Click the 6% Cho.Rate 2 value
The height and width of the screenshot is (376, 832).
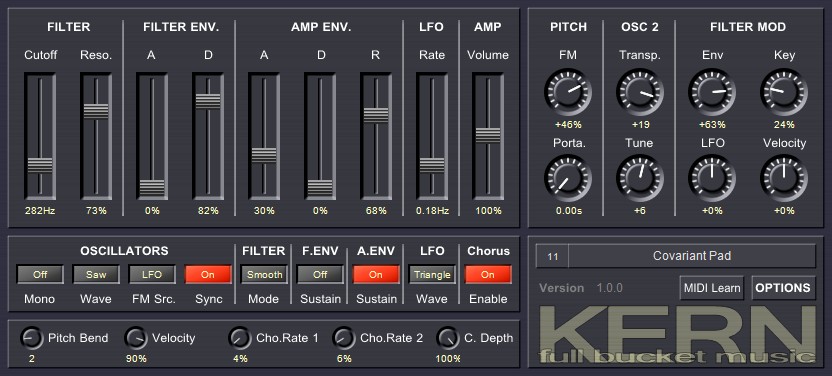click(x=344, y=358)
